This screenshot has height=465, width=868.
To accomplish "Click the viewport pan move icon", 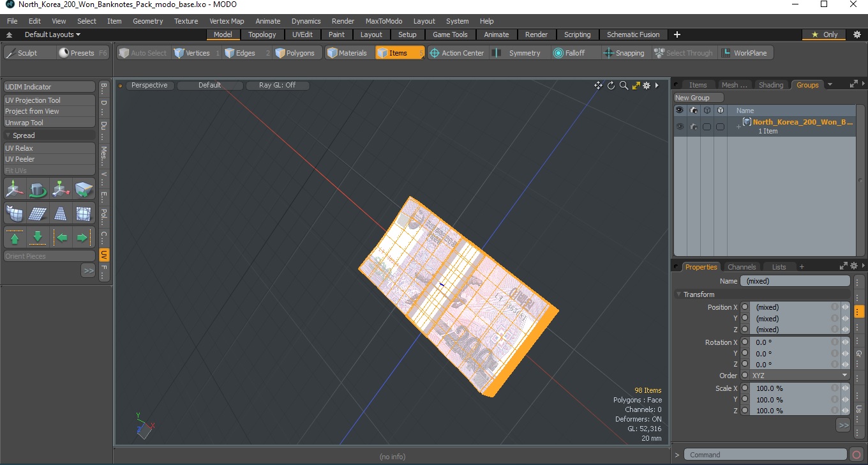I will (x=598, y=86).
